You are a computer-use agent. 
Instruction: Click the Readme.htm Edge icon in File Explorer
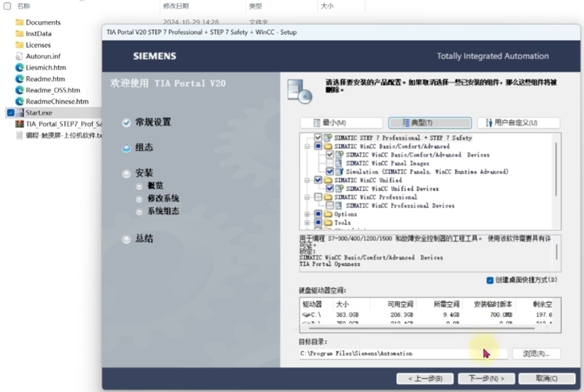pyautogui.click(x=19, y=79)
